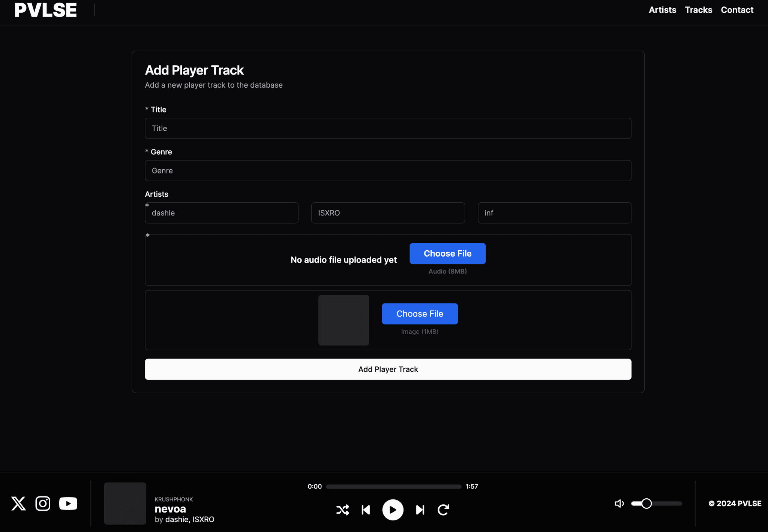Screen dimensions: 768x532
Task: Click the audio Choose File button
Action: tap(448, 253)
